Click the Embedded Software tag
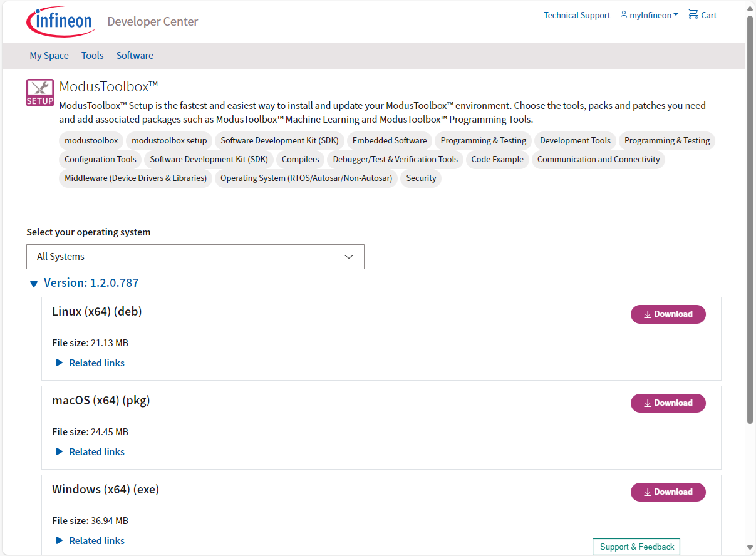The image size is (756, 556). pos(390,140)
